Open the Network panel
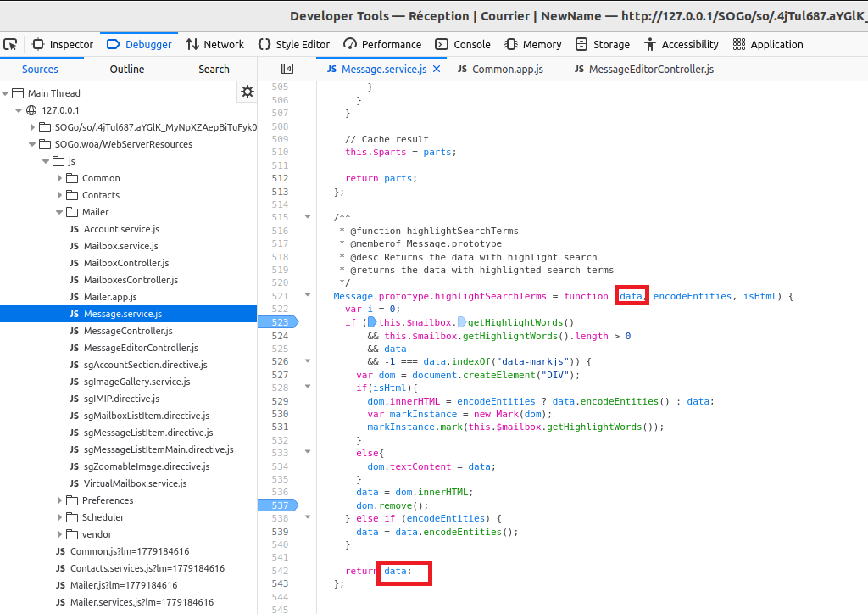 (214, 44)
